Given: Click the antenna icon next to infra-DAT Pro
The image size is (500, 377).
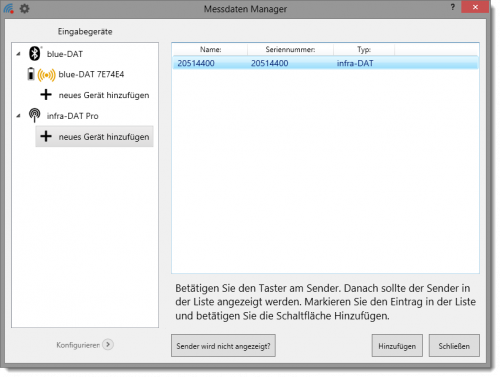Looking at the screenshot, I should tap(34, 115).
